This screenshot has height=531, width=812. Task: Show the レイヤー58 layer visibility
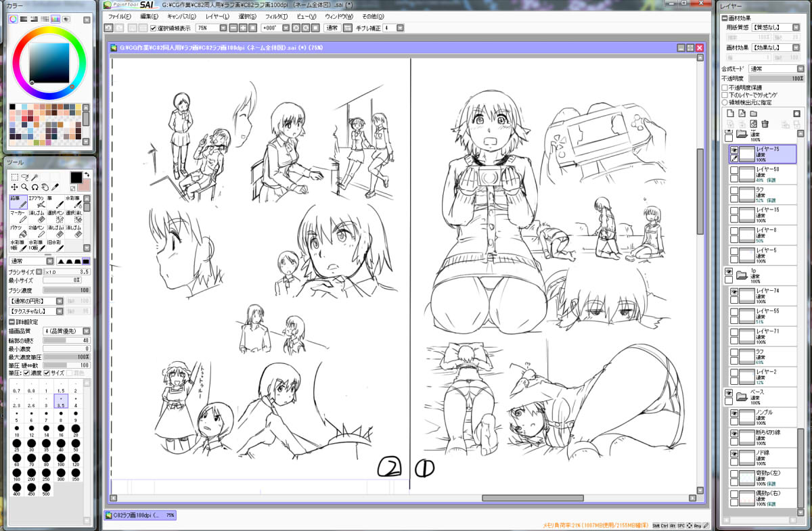pyautogui.click(x=734, y=171)
